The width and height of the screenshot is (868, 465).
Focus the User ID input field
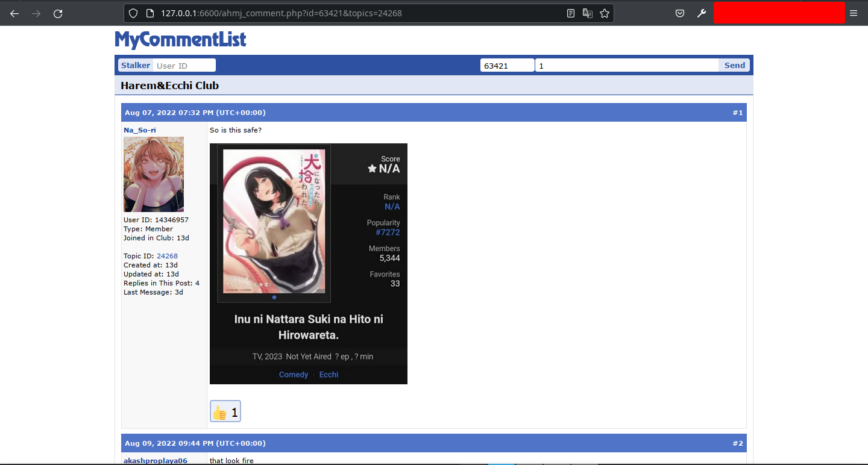point(184,65)
